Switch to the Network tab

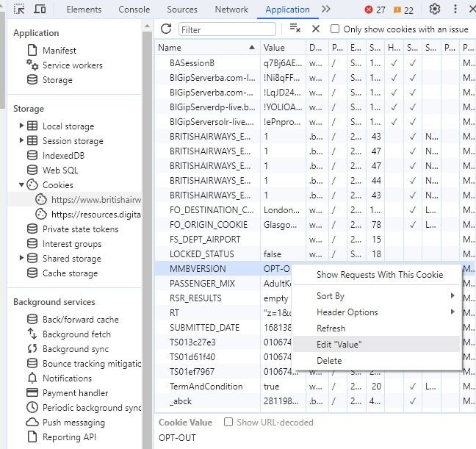231,10
